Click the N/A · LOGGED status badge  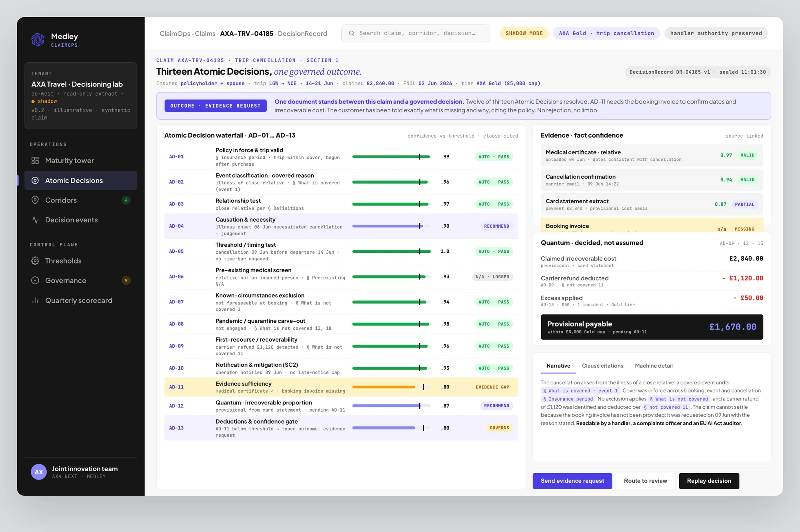tap(492, 277)
